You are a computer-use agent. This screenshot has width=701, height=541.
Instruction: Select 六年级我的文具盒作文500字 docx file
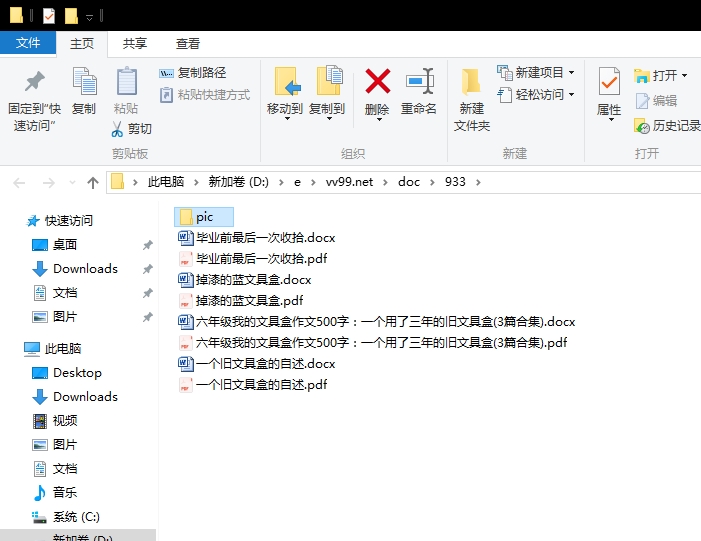(376, 321)
